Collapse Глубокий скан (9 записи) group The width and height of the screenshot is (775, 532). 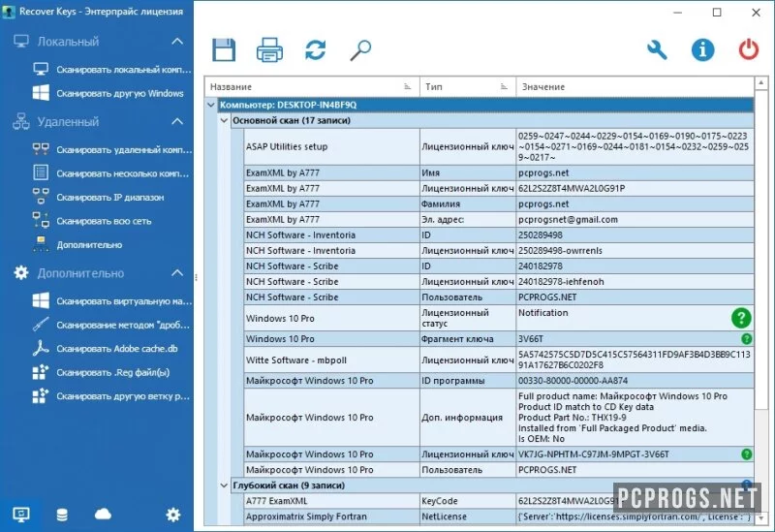click(x=224, y=485)
